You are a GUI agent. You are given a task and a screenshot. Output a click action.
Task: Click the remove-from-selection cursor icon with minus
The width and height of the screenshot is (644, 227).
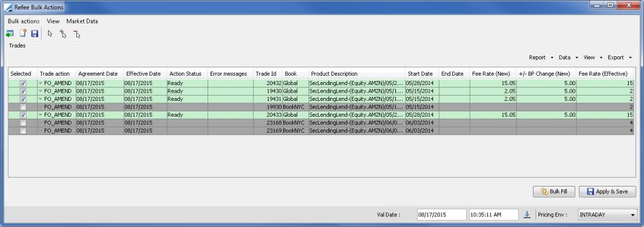77,34
